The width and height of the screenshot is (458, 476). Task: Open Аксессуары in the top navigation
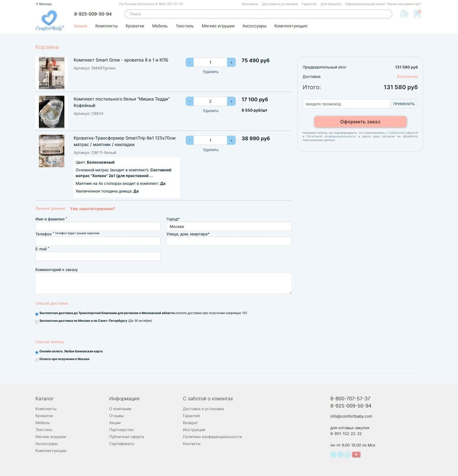tap(254, 26)
